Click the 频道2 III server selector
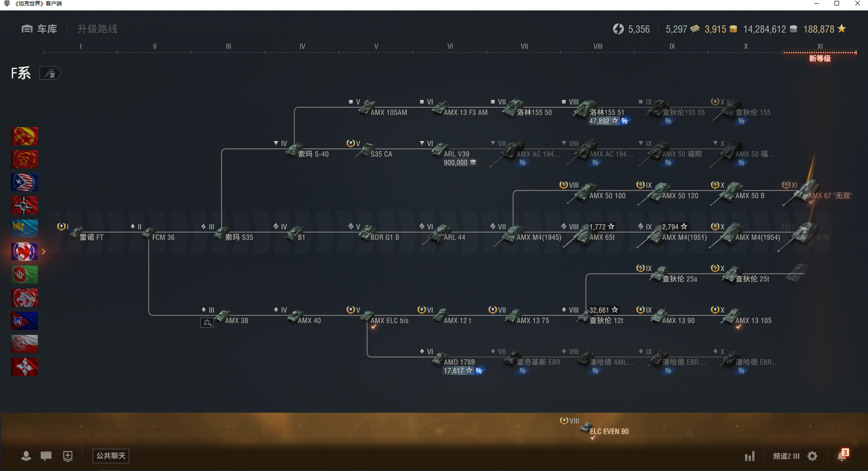The height and width of the screenshot is (471, 868). 786,456
